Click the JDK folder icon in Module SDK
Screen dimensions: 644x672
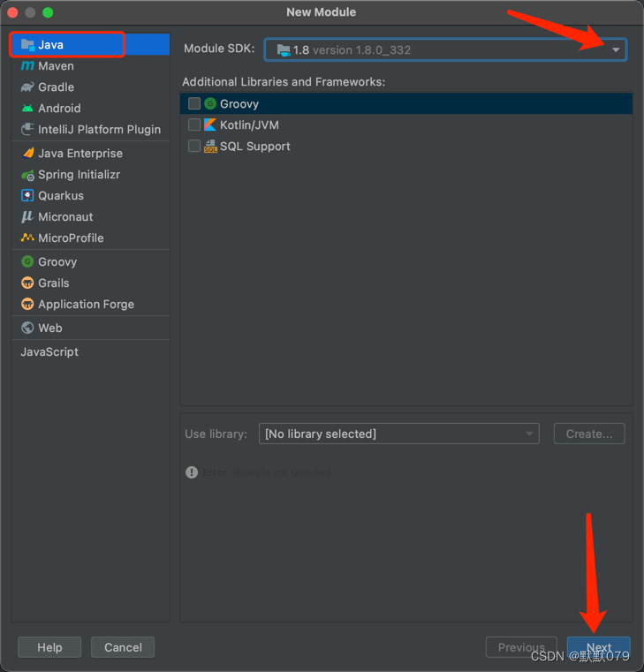coord(284,50)
